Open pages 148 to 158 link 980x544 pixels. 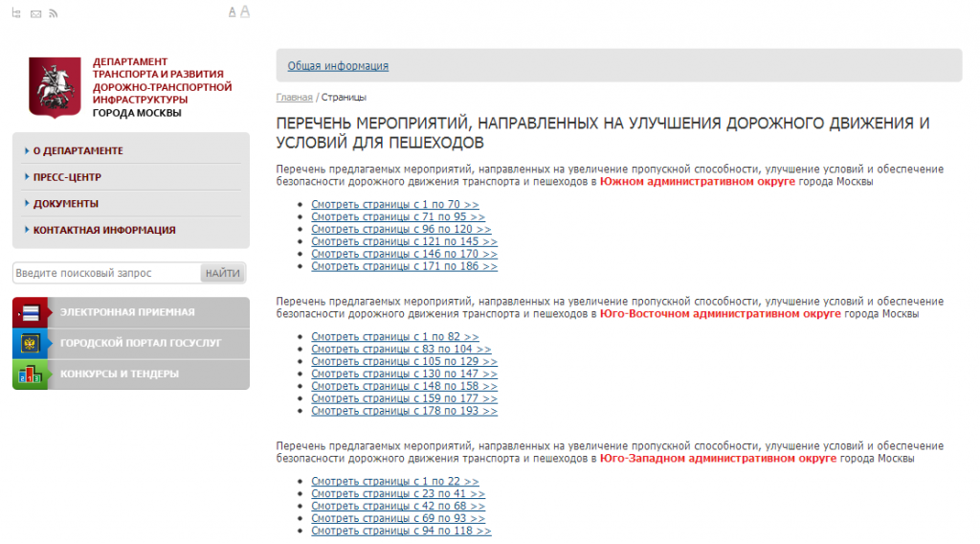pyautogui.click(x=405, y=386)
